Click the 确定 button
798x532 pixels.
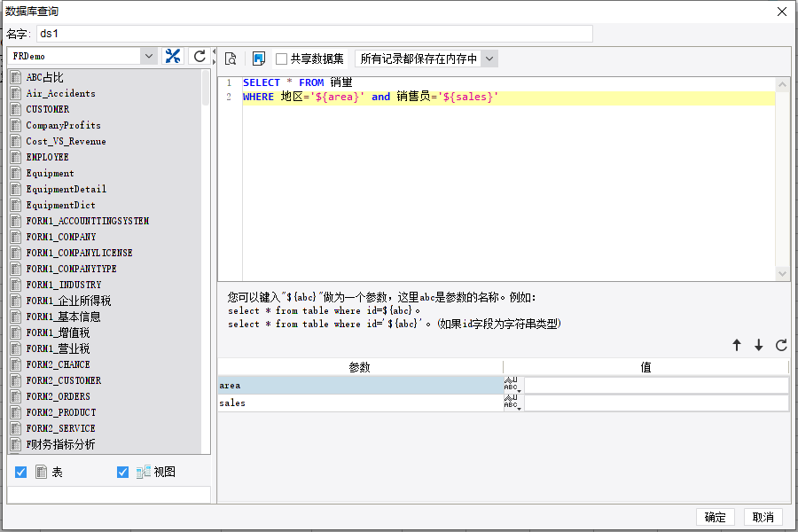click(x=715, y=518)
